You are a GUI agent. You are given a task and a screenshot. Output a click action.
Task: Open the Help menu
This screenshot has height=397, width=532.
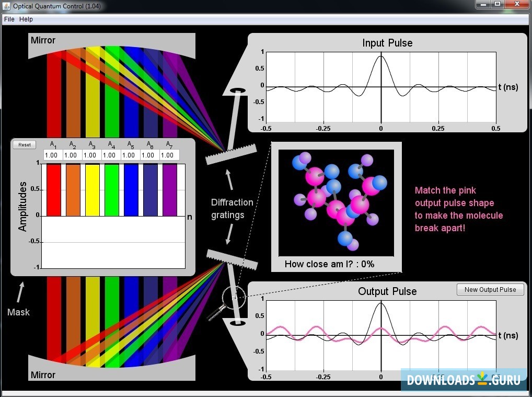(x=26, y=19)
